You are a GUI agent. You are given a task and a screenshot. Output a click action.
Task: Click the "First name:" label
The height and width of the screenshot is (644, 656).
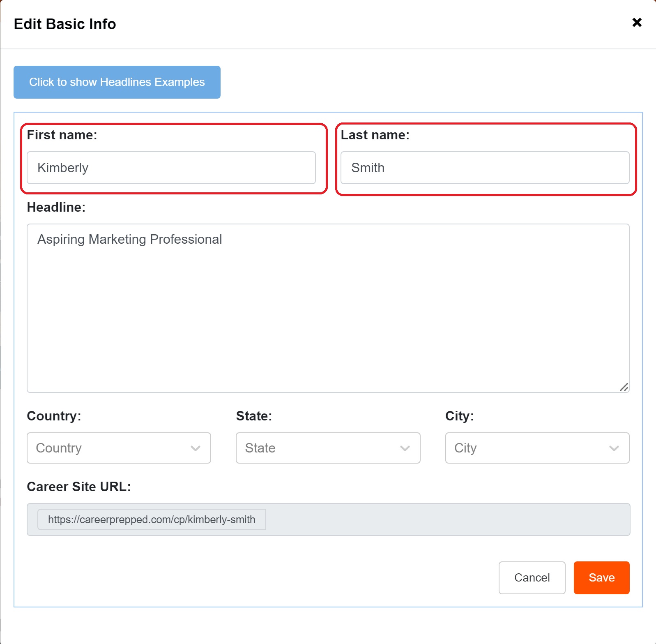(62, 135)
